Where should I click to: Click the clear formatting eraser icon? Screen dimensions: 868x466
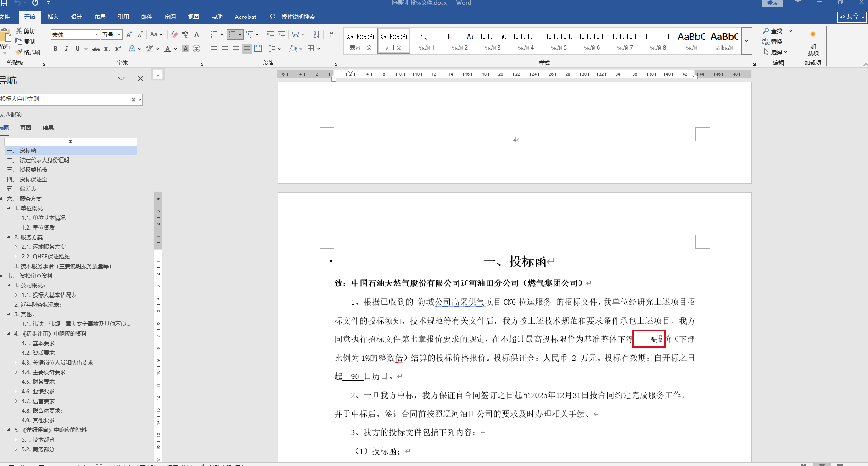point(174,34)
